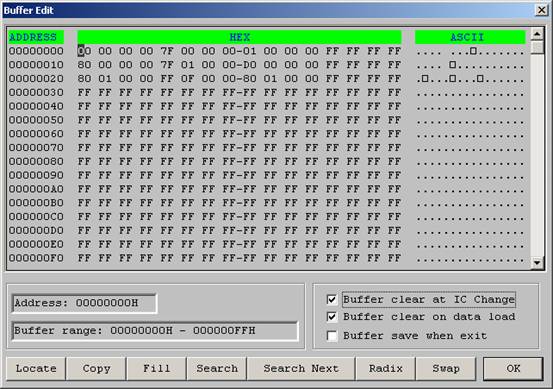This screenshot has height=389, width=553.
Task: Click the Search Next button
Action: (x=301, y=369)
